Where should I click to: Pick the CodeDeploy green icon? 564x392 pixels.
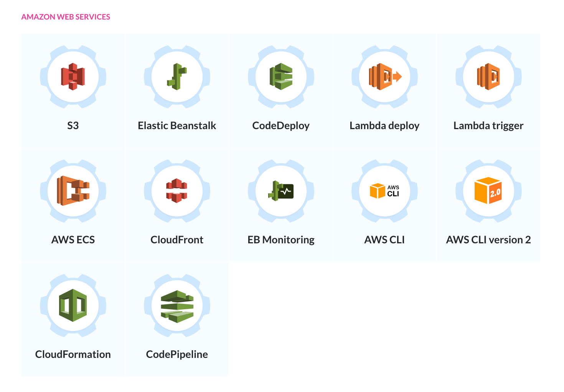pos(281,77)
